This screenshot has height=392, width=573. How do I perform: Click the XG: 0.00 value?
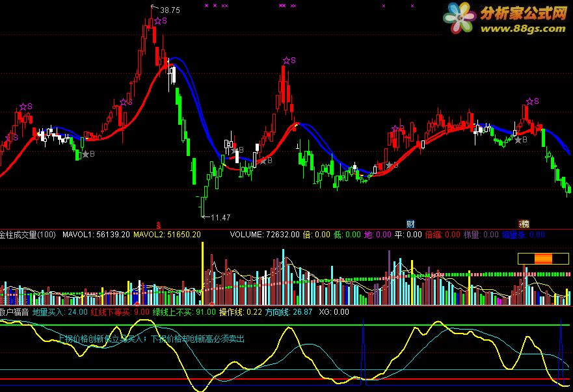[x=334, y=312]
